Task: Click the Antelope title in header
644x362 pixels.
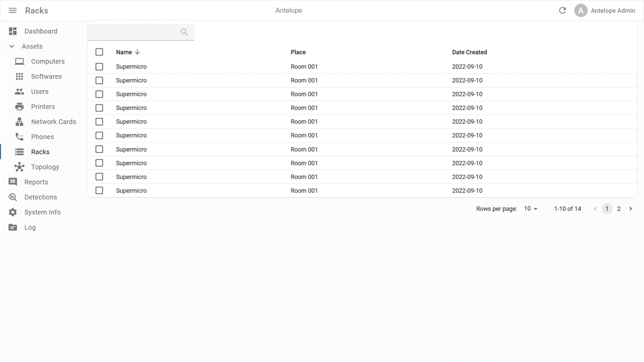Action: click(x=289, y=10)
